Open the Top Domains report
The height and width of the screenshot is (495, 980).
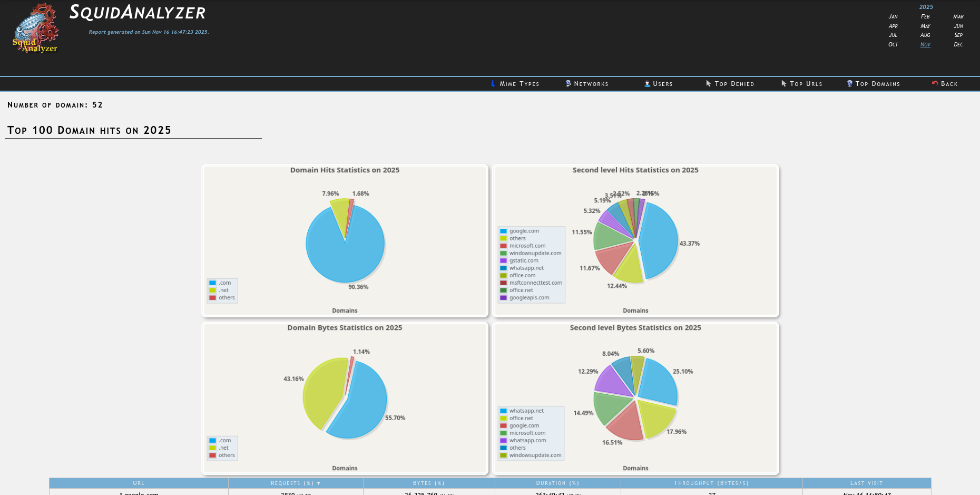pos(878,84)
